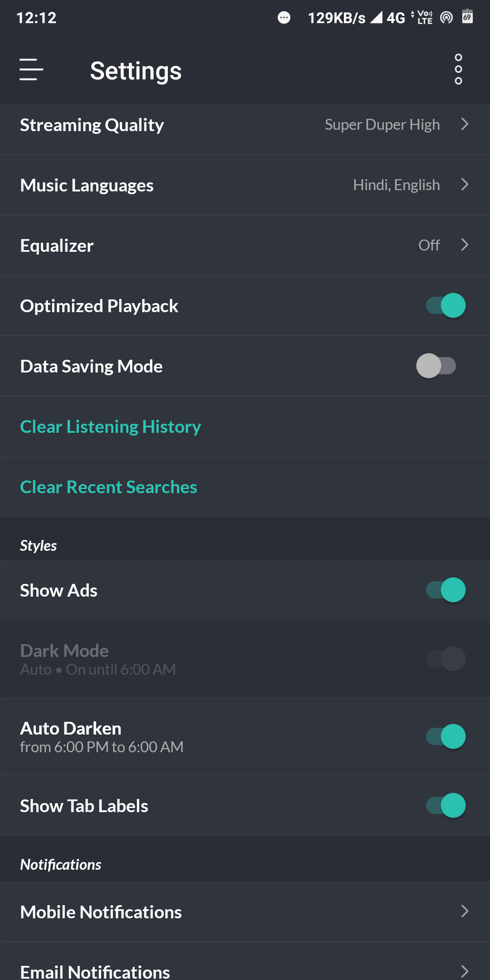
Task: Toggle Optimized Playback off
Action: 446,305
